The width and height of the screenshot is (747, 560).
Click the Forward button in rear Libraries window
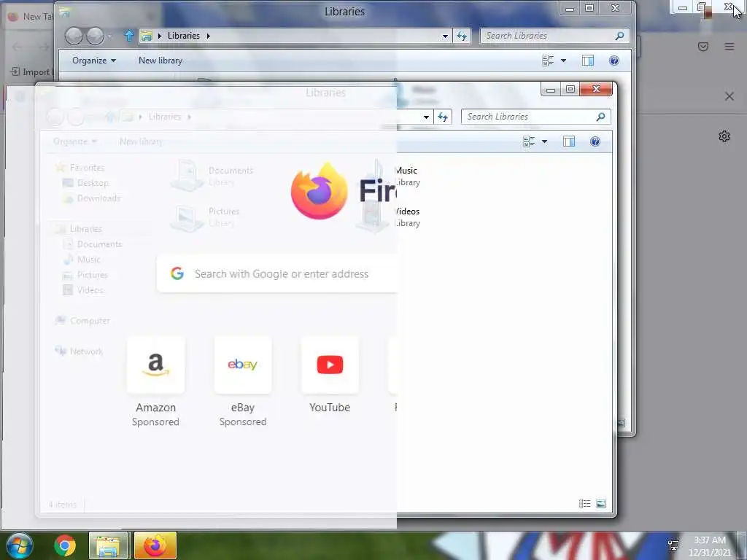96,36
